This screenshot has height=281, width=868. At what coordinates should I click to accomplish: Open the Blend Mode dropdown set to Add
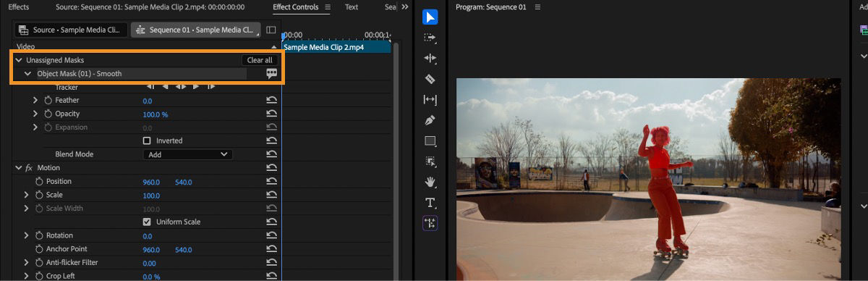coord(187,154)
